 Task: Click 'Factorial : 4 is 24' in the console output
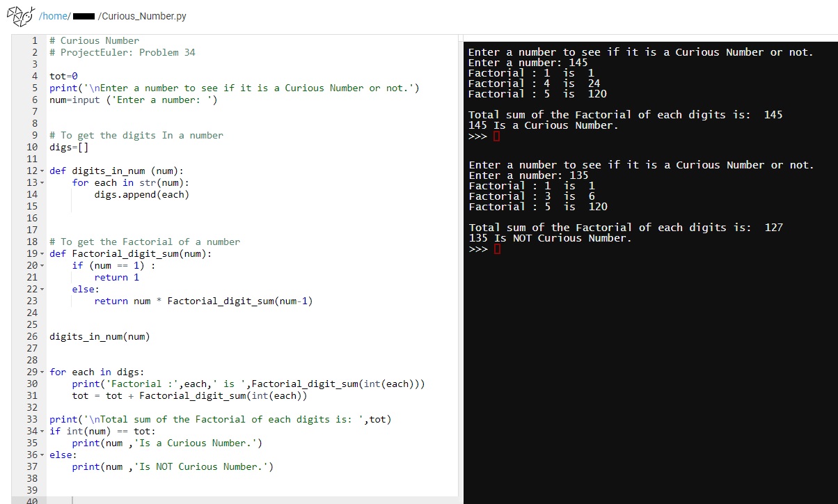click(x=535, y=84)
